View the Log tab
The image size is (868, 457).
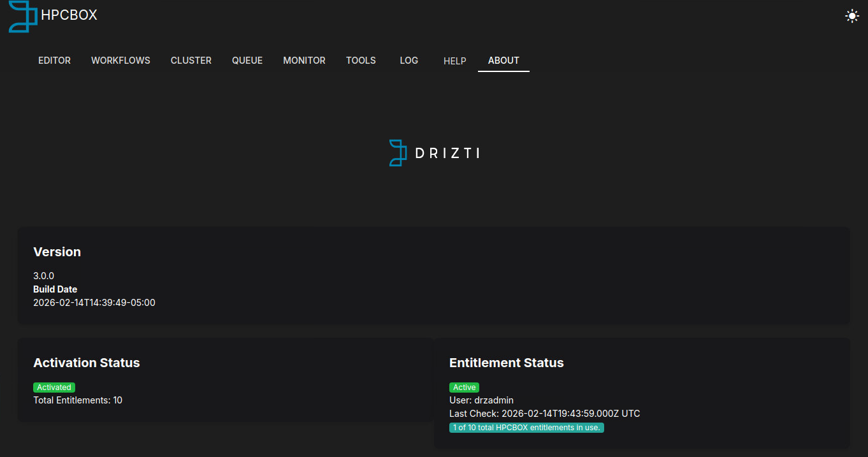[409, 61]
